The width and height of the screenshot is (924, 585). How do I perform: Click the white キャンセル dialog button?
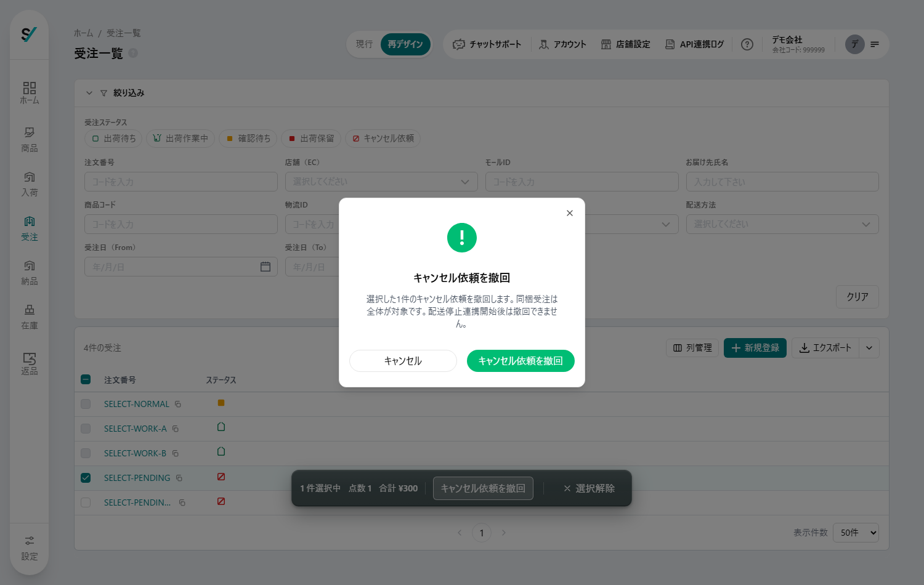(x=403, y=361)
